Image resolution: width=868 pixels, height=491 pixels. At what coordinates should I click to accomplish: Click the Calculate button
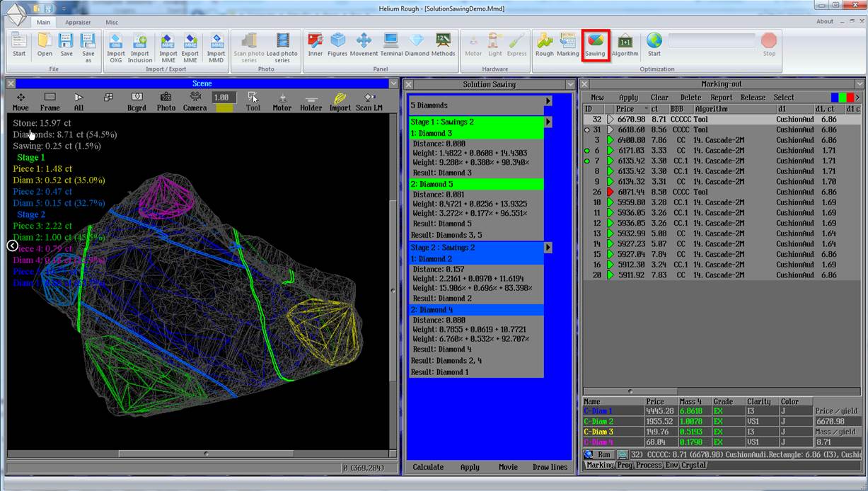coord(428,467)
